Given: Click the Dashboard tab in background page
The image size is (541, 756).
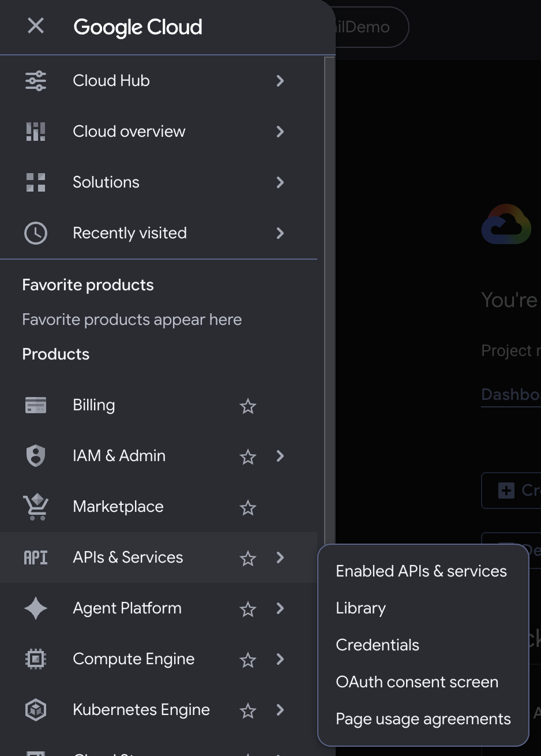Looking at the screenshot, I should [511, 394].
